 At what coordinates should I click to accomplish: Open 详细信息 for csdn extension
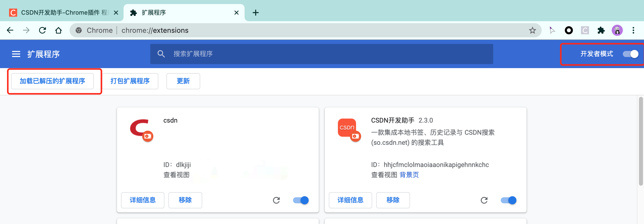coord(143,200)
